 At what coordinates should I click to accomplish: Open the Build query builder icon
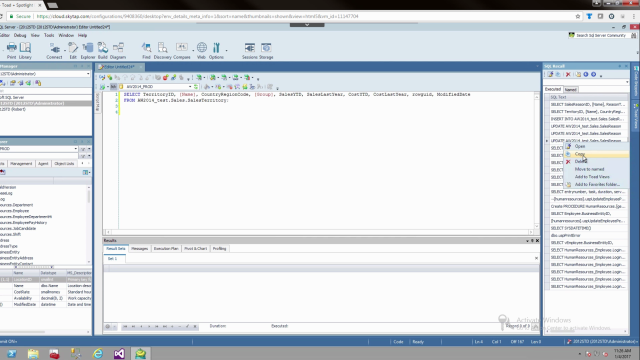[x=102, y=51]
